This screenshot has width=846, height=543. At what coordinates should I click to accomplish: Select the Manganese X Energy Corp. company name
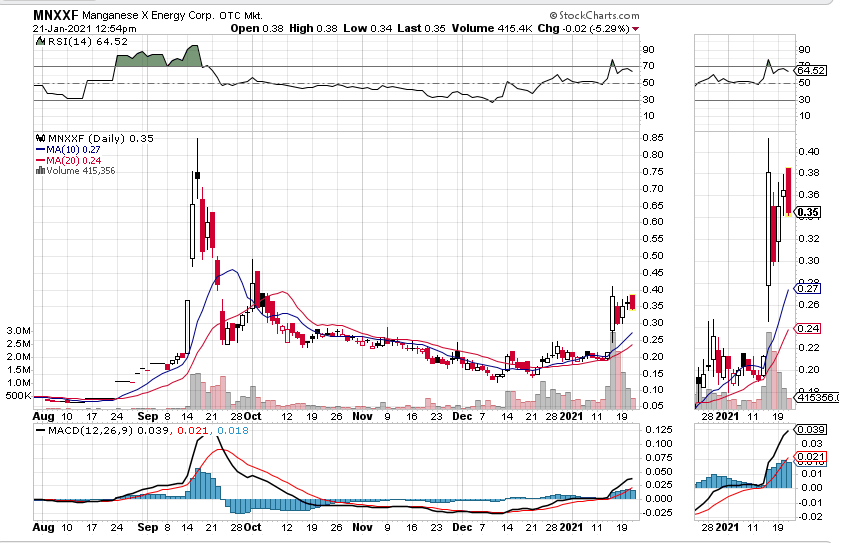pos(148,16)
